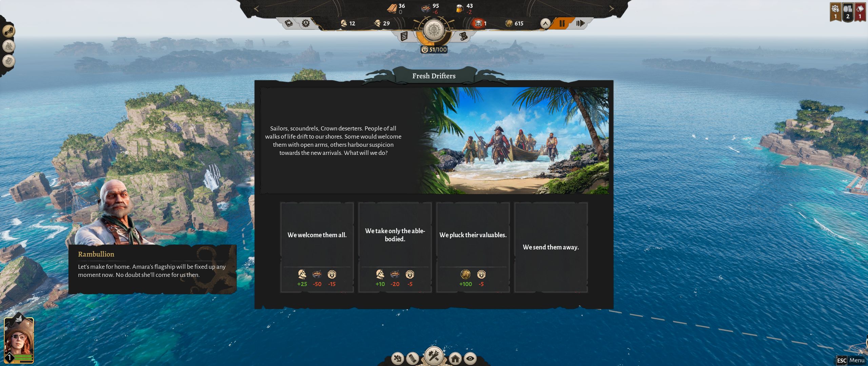Image resolution: width=868 pixels, height=366 pixels.
Task: Click the home icon in bottom toolbar
Action: pyautogui.click(x=455, y=358)
